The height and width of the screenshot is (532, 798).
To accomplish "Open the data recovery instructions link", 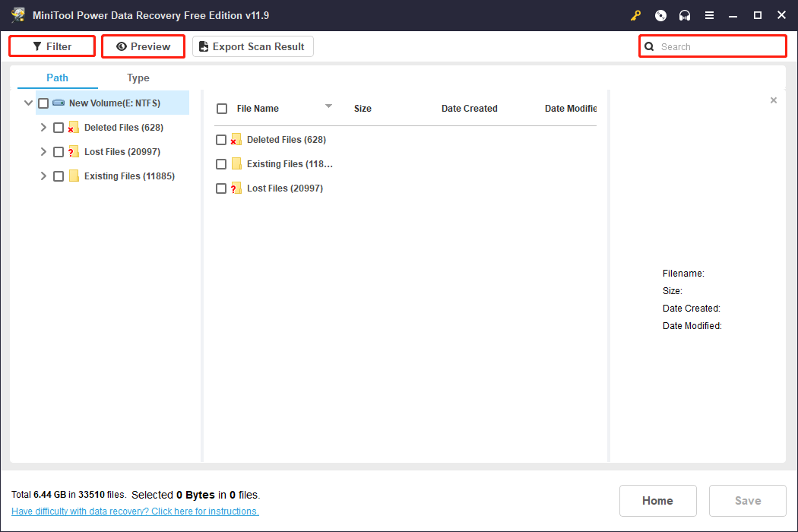I will click(x=135, y=511).
